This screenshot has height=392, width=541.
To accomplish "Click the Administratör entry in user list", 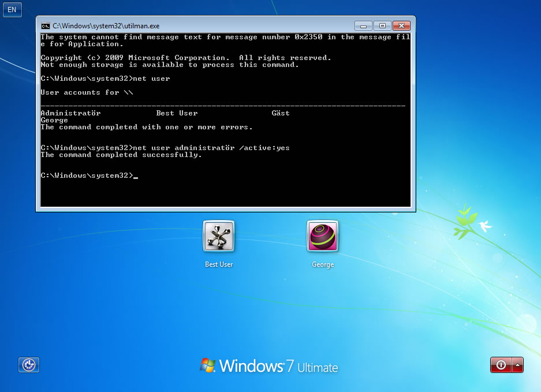I will 71,113.
